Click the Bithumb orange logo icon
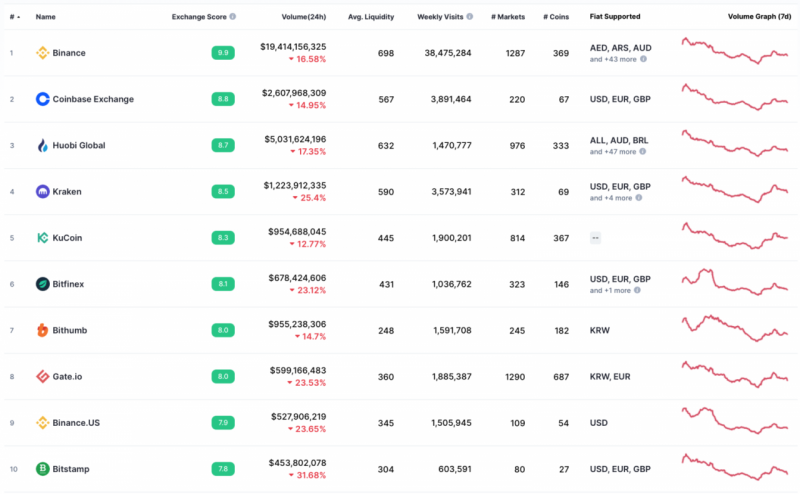800x494 pixels. [x=42, y=330]
